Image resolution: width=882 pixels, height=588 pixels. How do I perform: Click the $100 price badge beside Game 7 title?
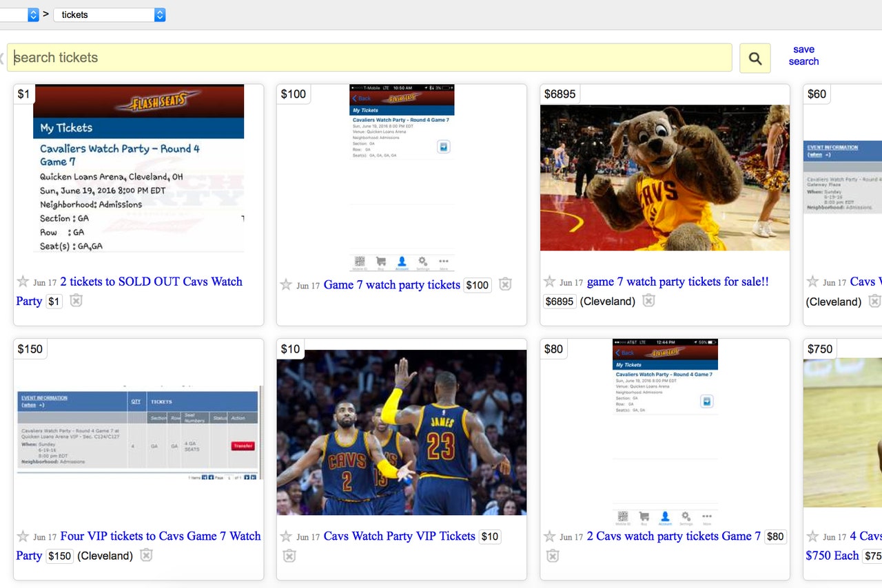[478, 285]
